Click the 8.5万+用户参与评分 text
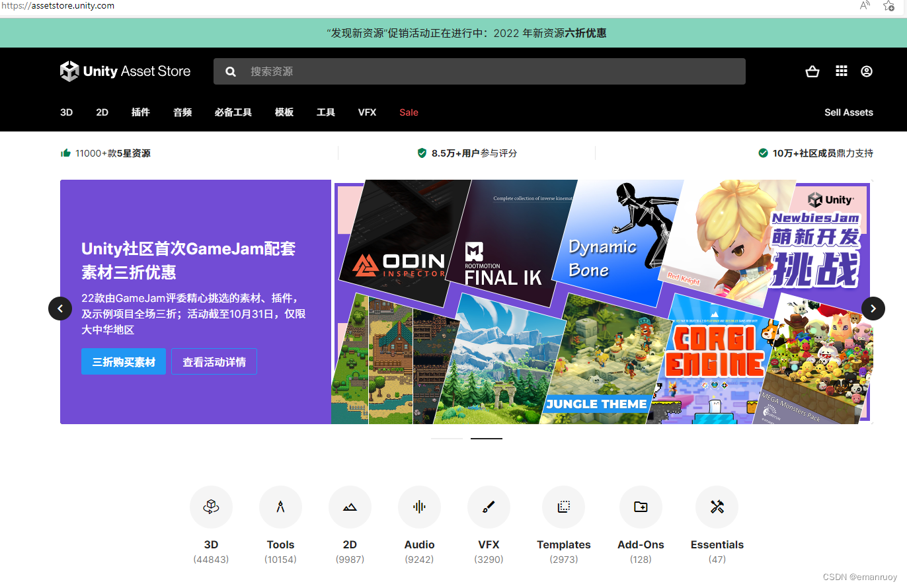This screenshot has height=588, width=907. pos(474,153)
